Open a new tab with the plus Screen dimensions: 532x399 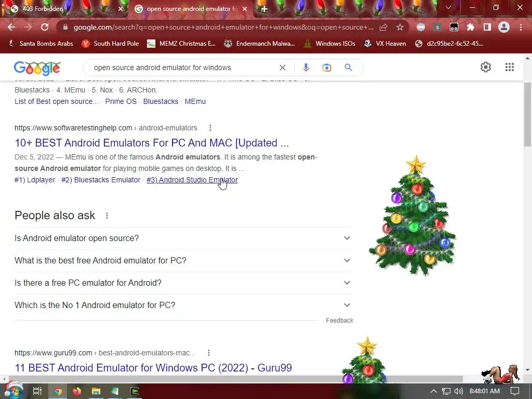pyautogui.click(x=264, y=9)
